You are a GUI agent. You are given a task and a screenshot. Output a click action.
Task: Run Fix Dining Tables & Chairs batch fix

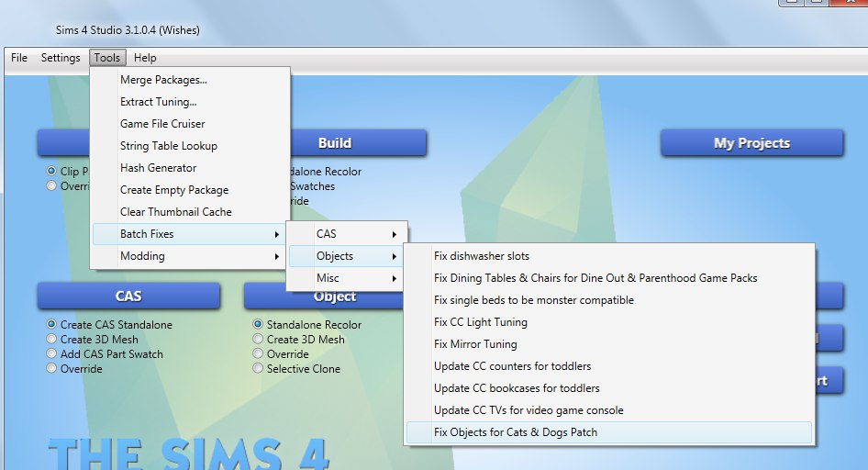pos(609,278)
